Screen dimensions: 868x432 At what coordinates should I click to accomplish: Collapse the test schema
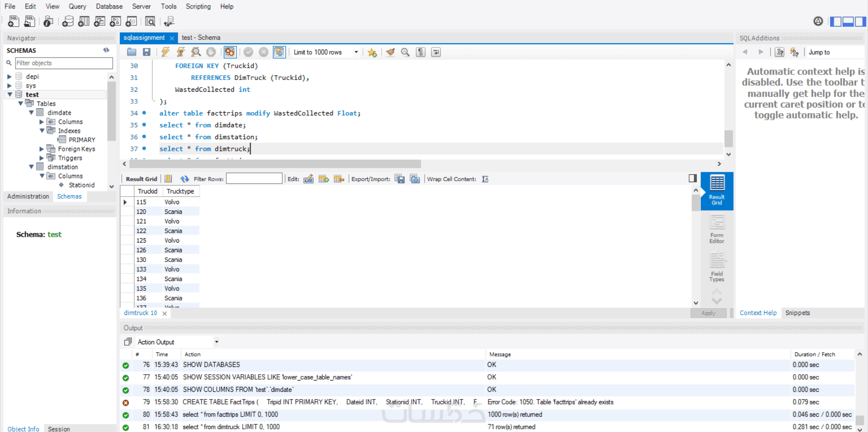9,94
